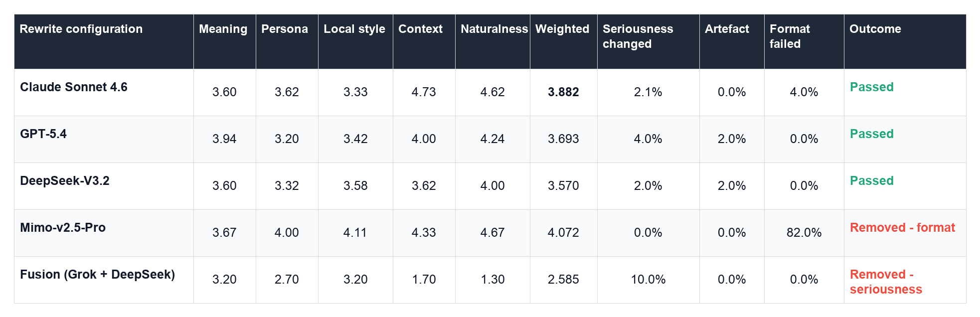Click the Outcome column header
This screenshot has width=980, height=317.
[875, 29]
